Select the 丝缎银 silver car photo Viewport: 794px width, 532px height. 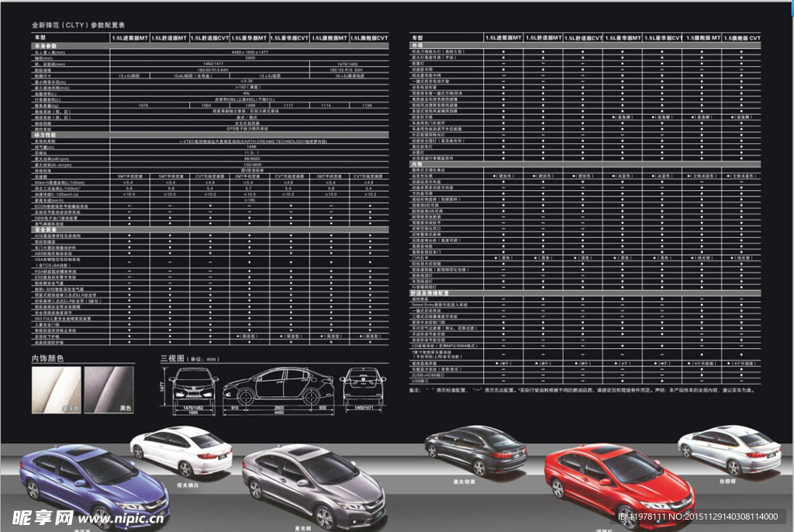click(x=730, y=450)
